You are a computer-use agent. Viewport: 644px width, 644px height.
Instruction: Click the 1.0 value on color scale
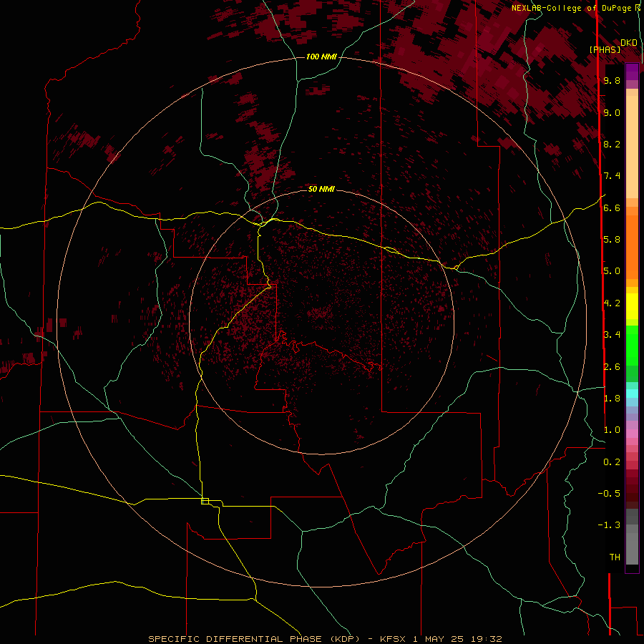coord(612,430)
